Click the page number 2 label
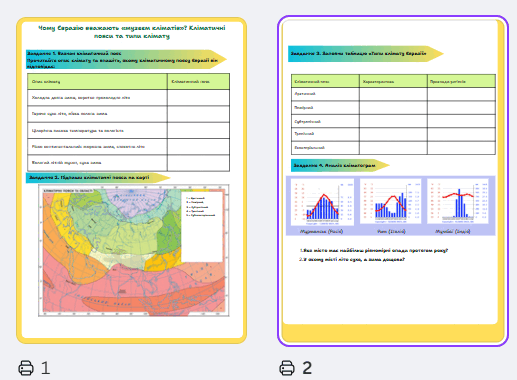The image size is (517, 380). pos(307,368)
